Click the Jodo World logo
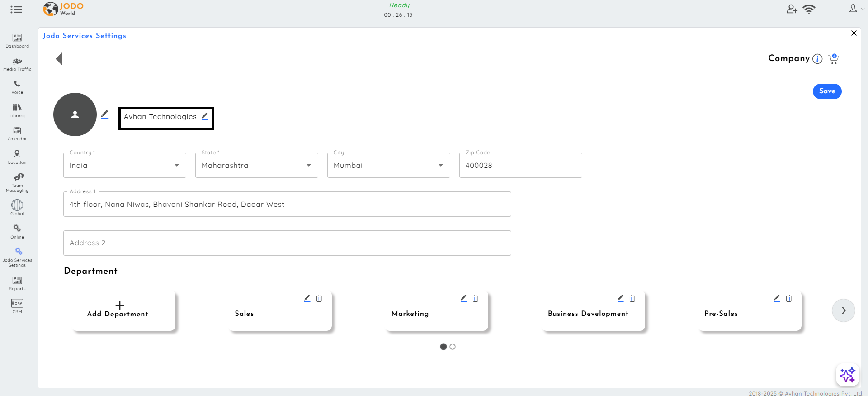The height and width of the screenshot is (396, 868). 63,9
